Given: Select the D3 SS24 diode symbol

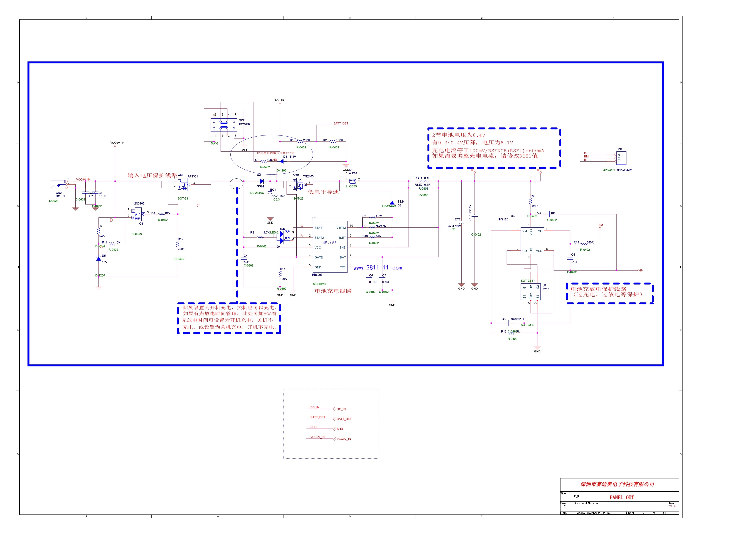Looking at the screenshot, I should (x=392, y=203).
